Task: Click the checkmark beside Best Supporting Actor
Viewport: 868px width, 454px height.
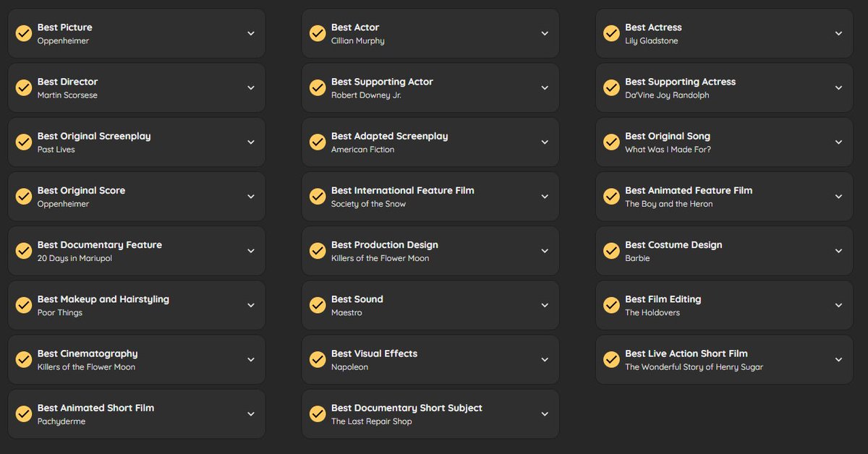Action: click(x=318, y=87)
